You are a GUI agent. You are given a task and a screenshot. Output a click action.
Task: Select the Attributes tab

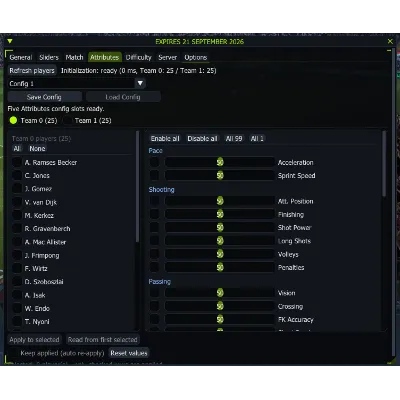(x=104, y=57)
